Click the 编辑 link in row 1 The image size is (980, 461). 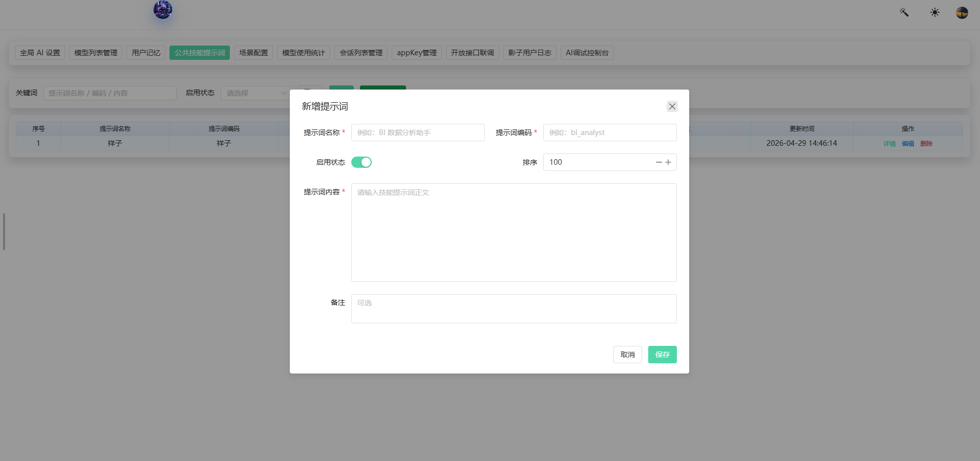point(908,144)
